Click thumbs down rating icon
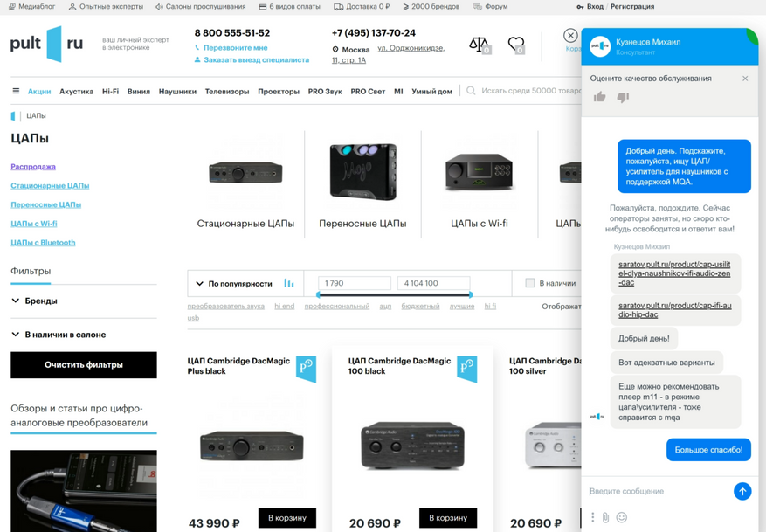This screenshot has width=766, height=532. click(x=623, y=97)
